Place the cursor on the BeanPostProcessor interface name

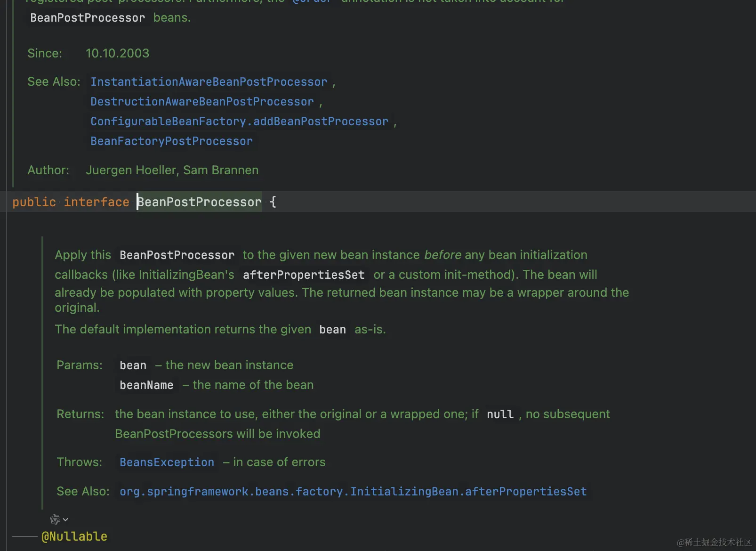tap(199, 202)
